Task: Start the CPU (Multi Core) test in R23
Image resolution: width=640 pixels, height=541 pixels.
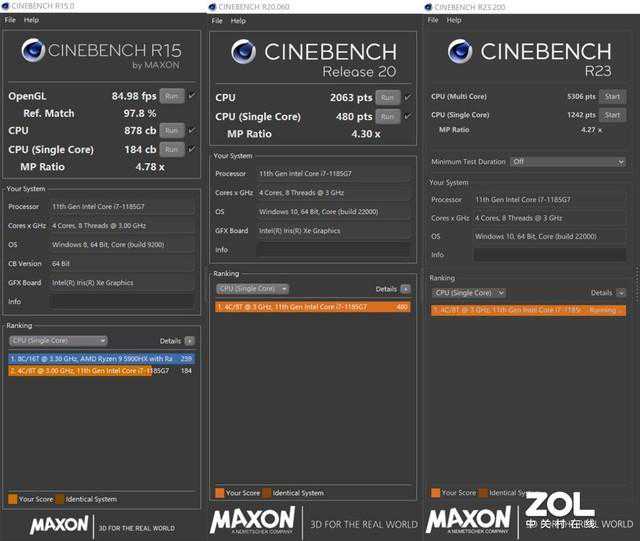Action: (x=612, y=97)
